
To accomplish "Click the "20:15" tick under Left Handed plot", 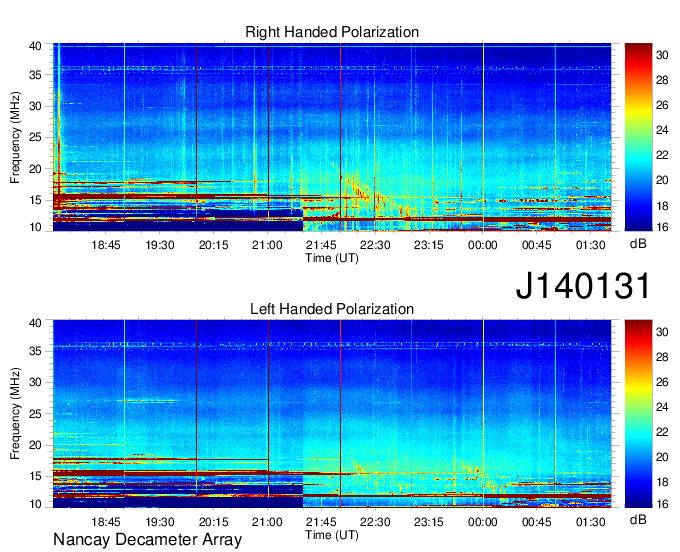I will [x=213, y=522].
